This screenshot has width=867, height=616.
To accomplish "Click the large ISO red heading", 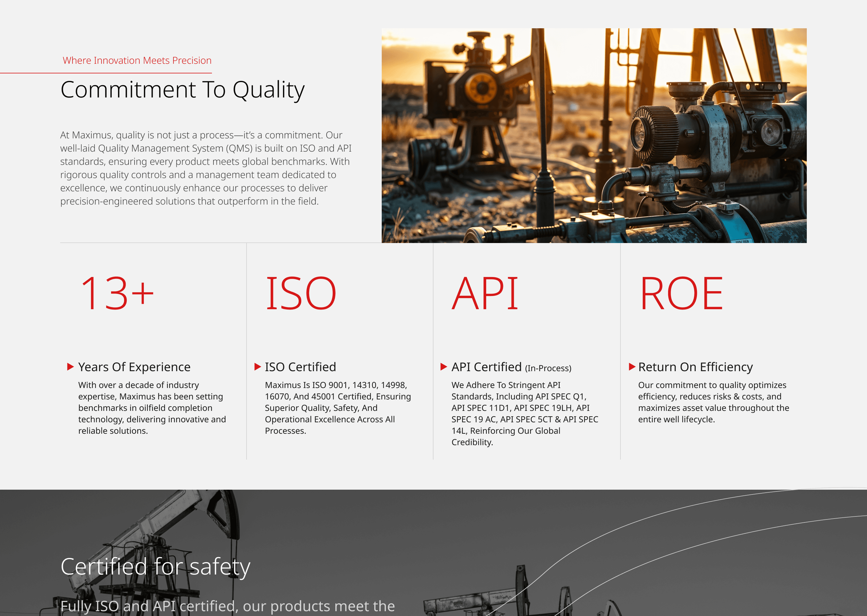I will click(300, 293).
